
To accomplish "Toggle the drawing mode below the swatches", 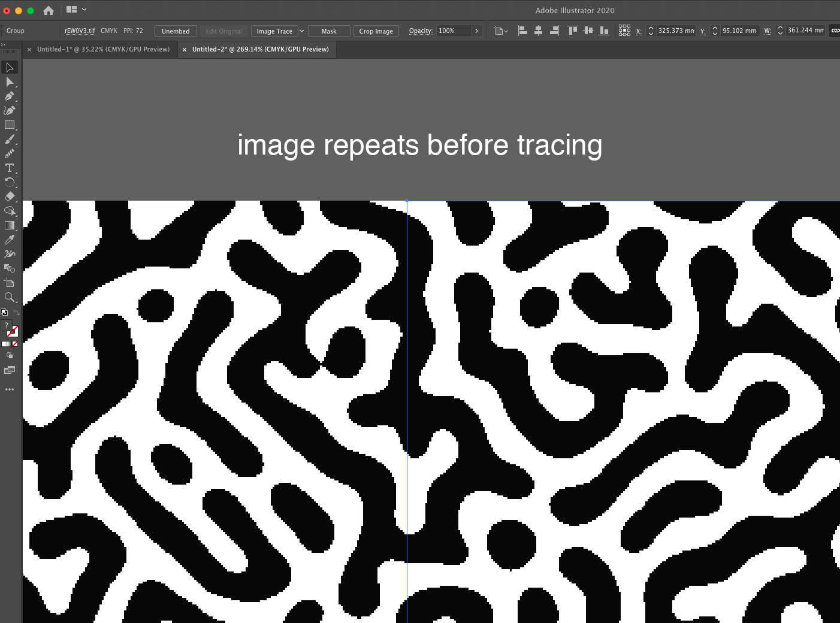I will [10, 355].
